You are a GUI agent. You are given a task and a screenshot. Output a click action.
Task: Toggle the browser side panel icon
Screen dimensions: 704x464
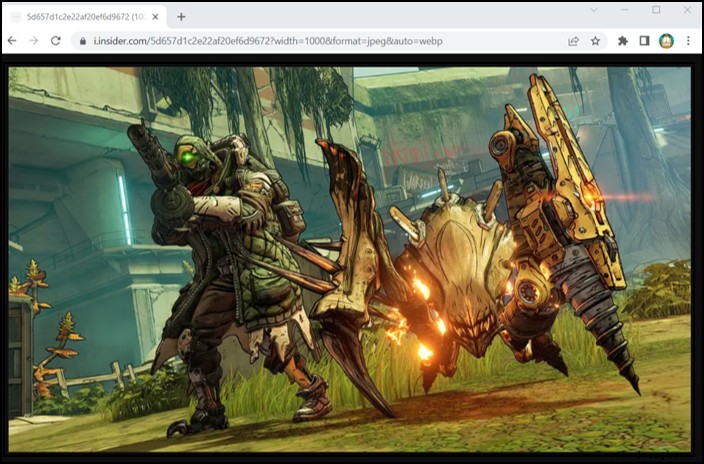pyautogui.click(x=644, y=41)
